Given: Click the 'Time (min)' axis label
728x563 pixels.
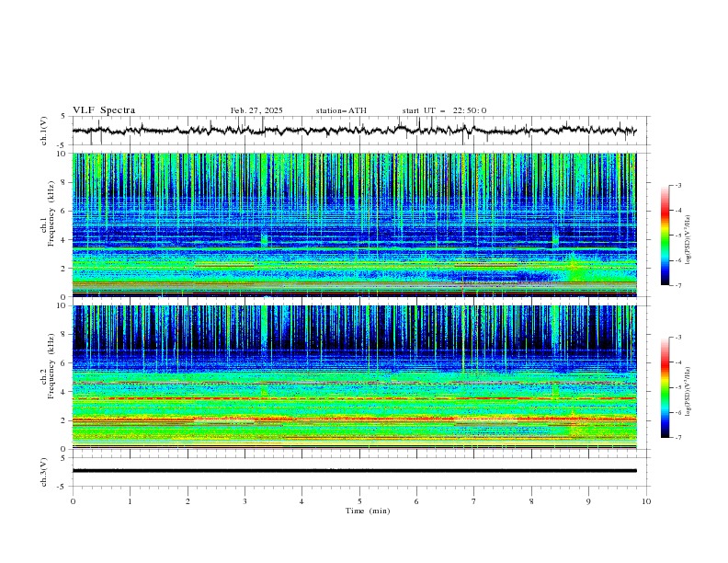Looking at the screenshot, I should pos(368,511).
